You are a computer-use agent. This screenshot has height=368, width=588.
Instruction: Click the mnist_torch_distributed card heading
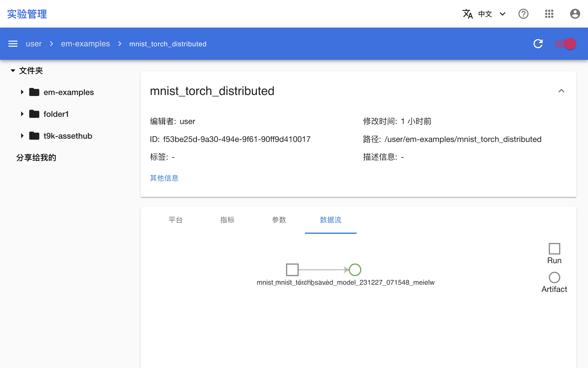(212, 91)
